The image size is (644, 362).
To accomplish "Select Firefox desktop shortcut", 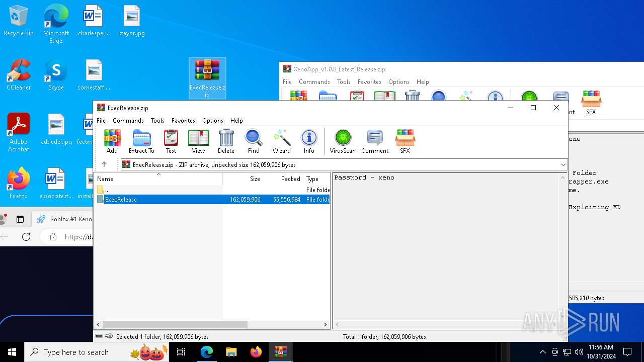I will (19, 184).
